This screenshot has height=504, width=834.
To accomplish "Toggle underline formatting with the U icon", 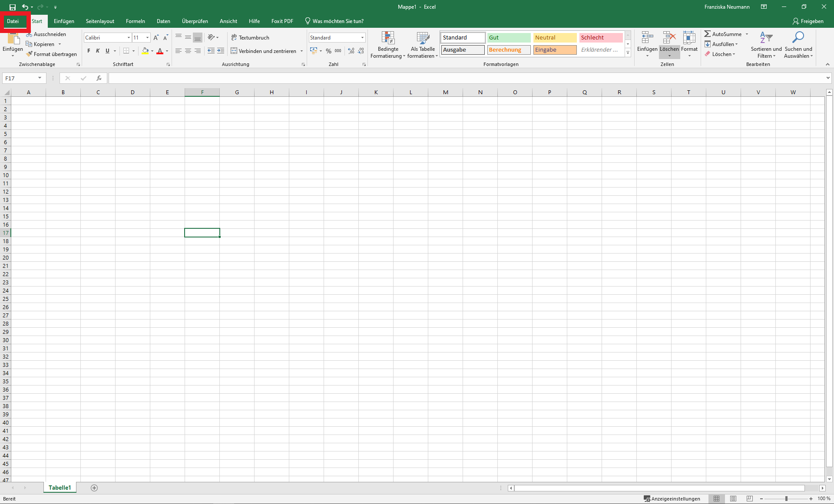I will pyautogui.click(x=107, y=51).
